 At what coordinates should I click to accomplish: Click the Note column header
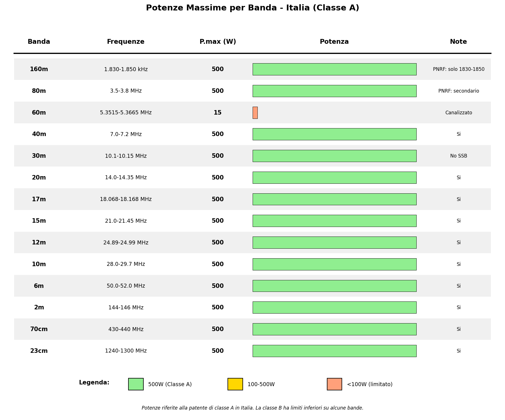point(458,42)
